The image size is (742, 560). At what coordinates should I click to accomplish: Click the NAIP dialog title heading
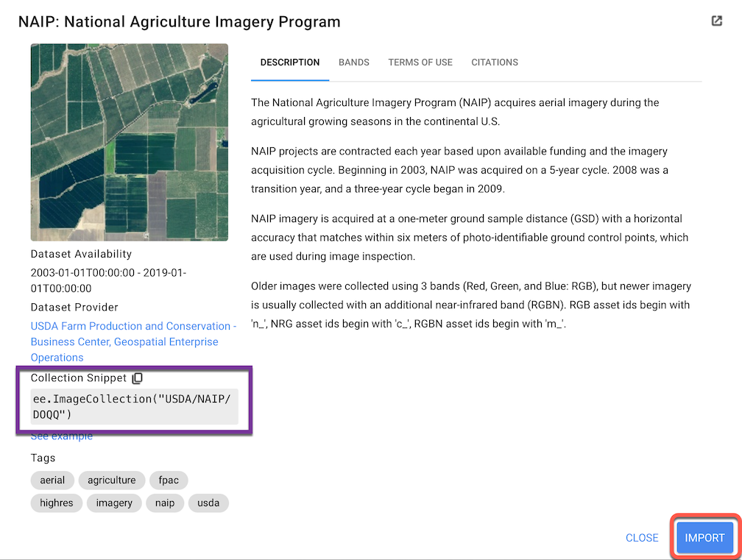point(180,21)
